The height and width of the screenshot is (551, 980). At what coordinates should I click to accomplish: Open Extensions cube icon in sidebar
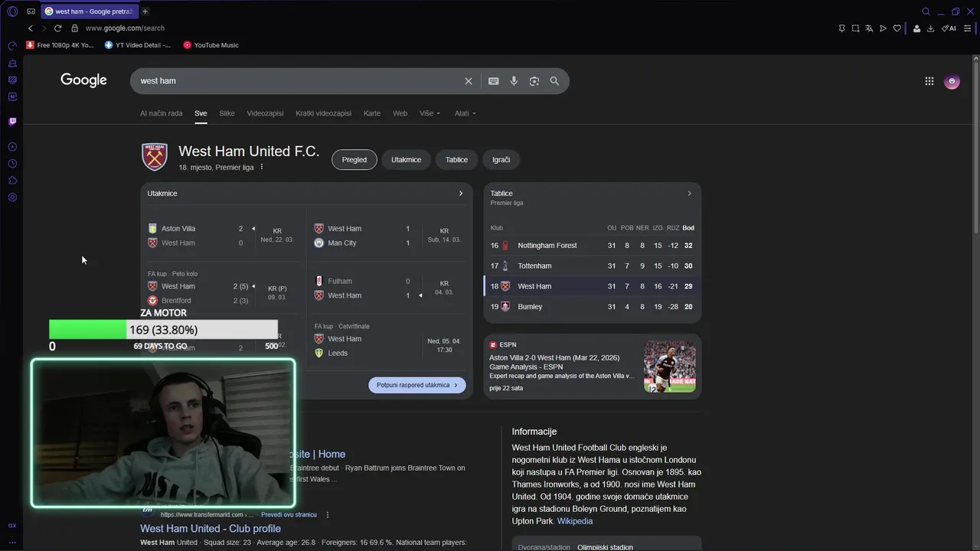coord(12,181)
